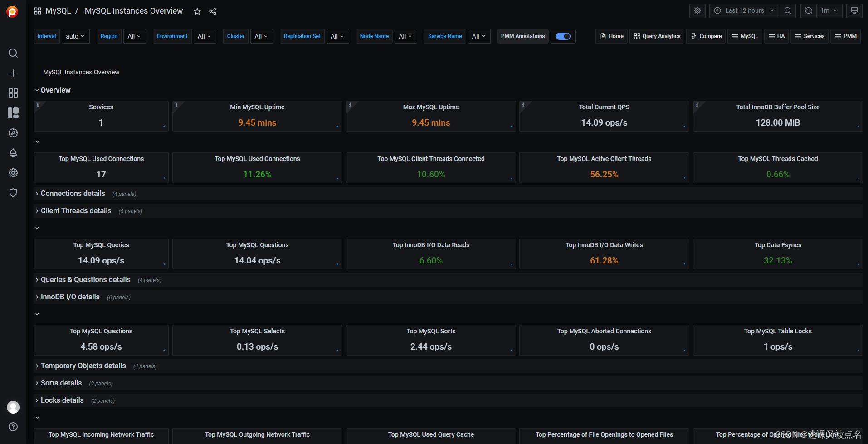Open the 1m refresh interval dropdown
The width and height of the screenshot is (868, 444).
point(829,10)
